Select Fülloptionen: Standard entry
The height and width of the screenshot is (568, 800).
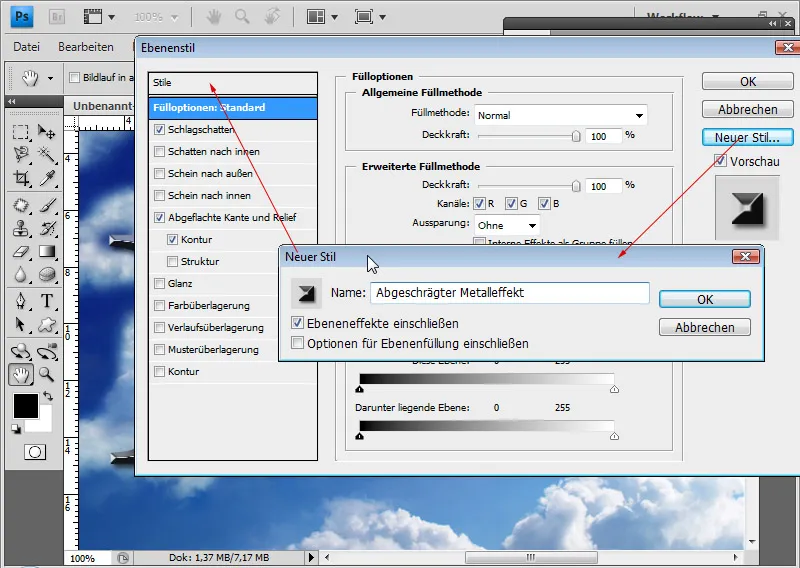[x=233, y=108]
